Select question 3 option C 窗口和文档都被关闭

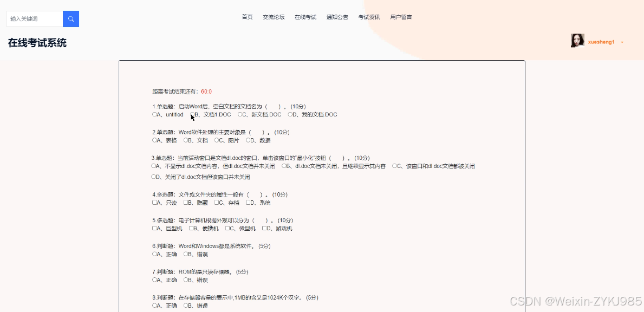pyautogui.click(x=394, y=166)
